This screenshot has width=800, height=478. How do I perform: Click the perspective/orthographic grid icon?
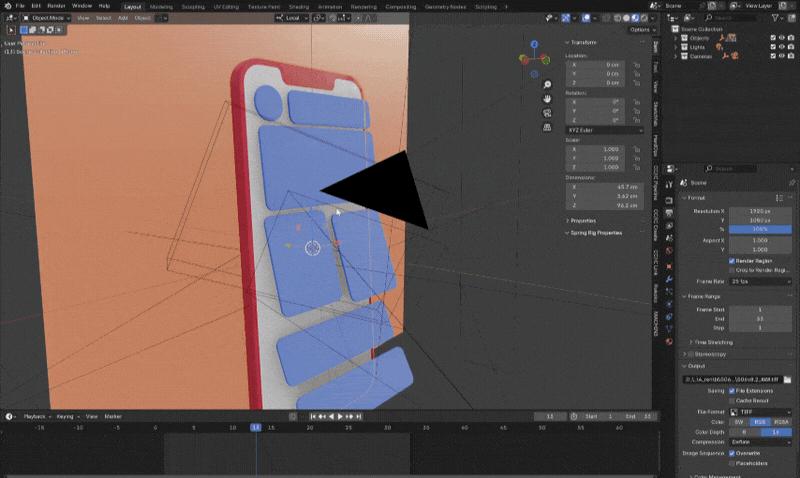[548, 128]
